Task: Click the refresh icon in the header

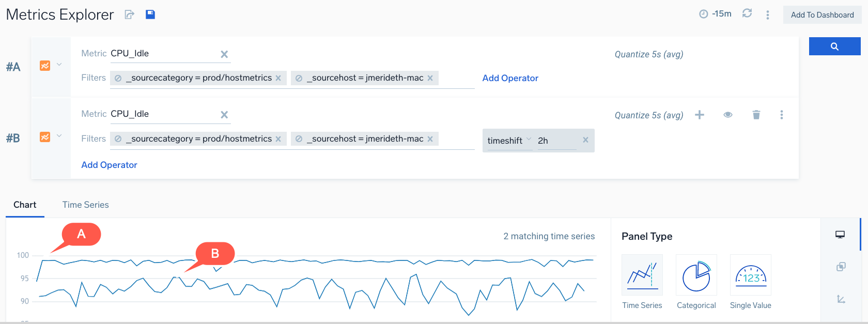Action: click(x=747, y=13)
